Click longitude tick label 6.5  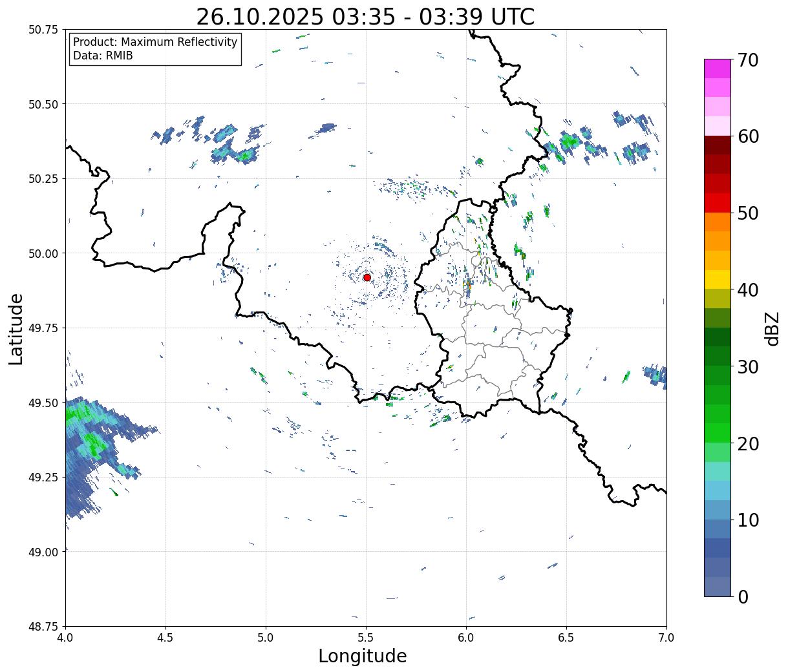(x=566, y=638)
